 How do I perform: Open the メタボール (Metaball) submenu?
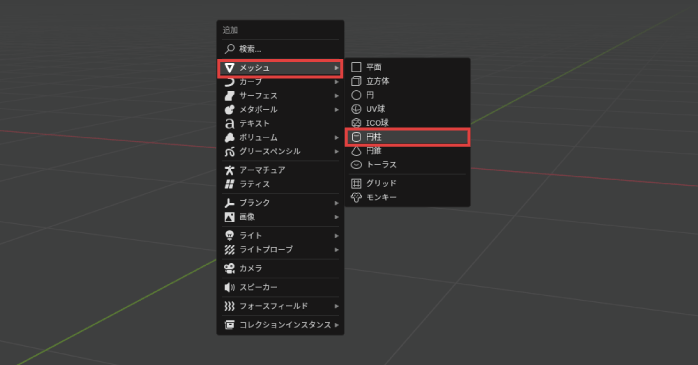pos(280,110)
